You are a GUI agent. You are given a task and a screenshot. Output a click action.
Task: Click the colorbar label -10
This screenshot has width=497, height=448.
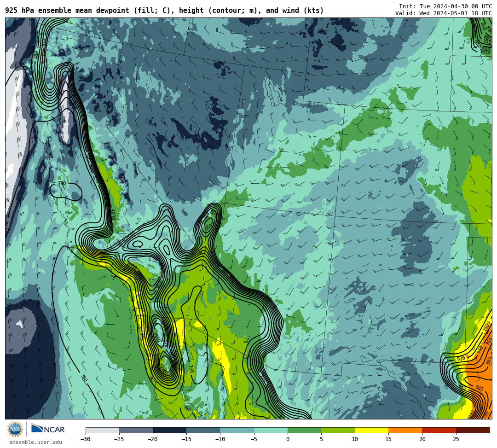[x=220, y=439]
